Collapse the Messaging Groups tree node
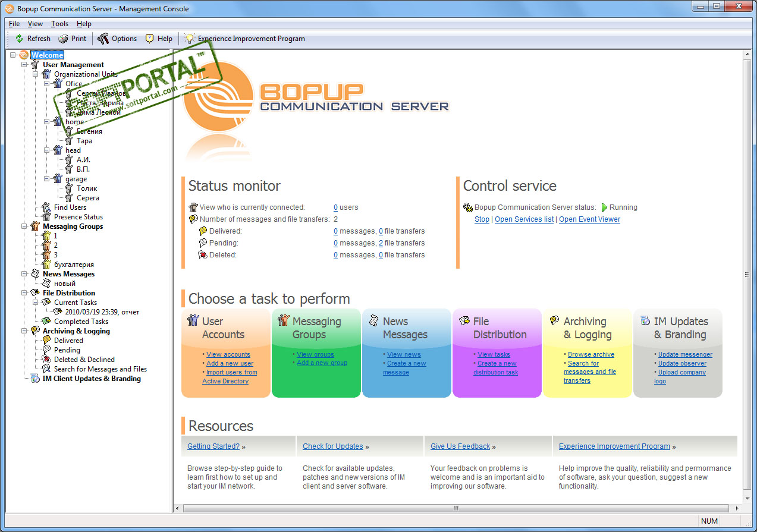The width and height of the screenshot is (757, 532). [x=24, y=226]
